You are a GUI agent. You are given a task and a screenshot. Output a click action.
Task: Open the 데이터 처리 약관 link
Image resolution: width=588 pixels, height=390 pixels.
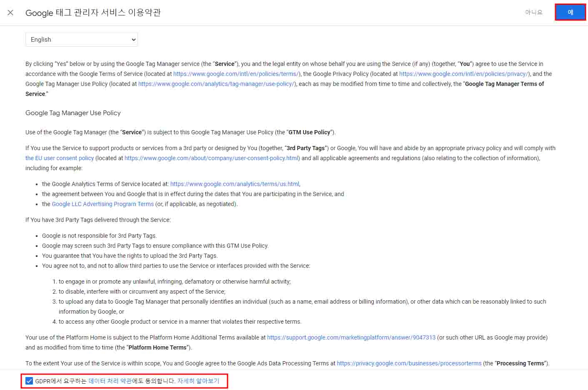[x=110, y=381]
